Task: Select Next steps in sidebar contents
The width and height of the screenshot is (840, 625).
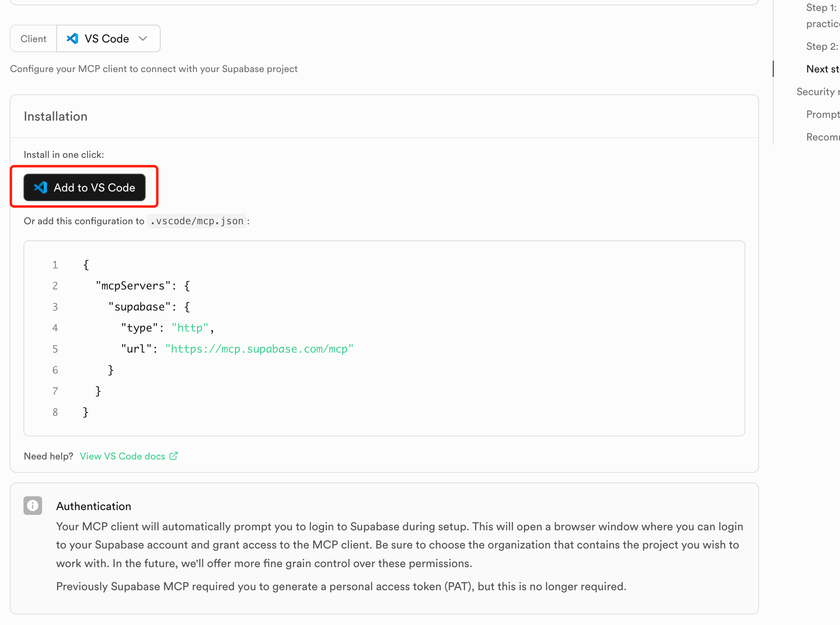Action: (823, 69)
